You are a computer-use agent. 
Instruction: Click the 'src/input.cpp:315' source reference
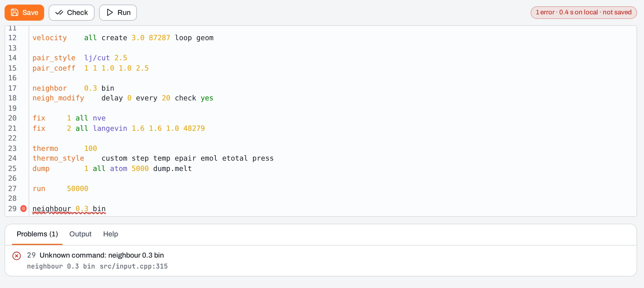[x=134, y=266]
